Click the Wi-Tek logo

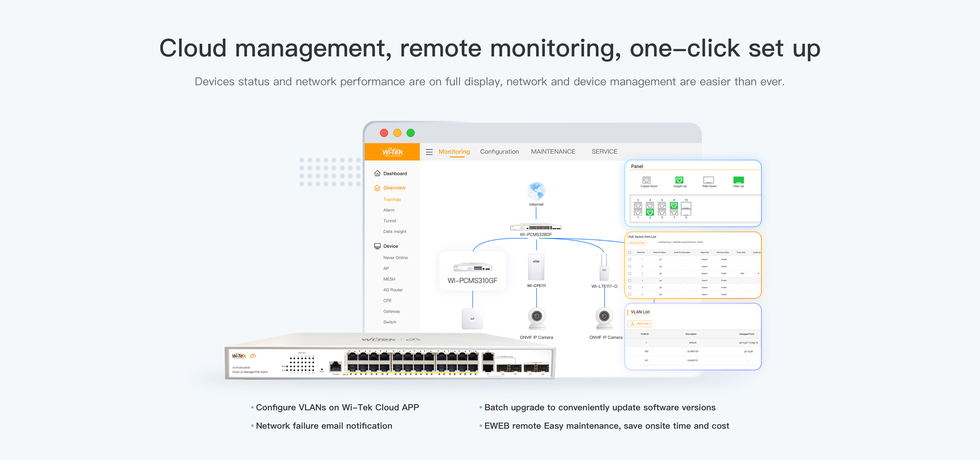tap(392, 152)
